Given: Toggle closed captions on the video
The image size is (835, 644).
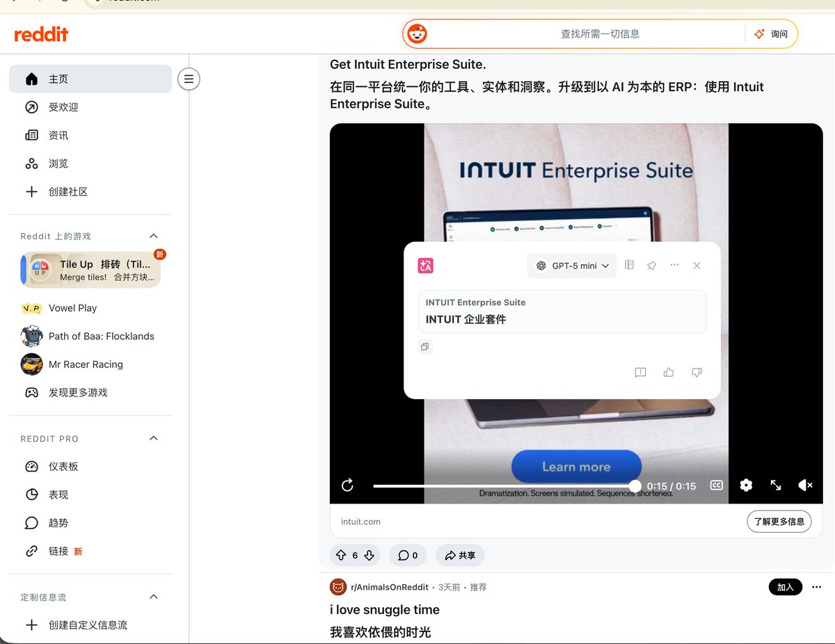Looking at the screenshot, I should (x=716, y=485).
